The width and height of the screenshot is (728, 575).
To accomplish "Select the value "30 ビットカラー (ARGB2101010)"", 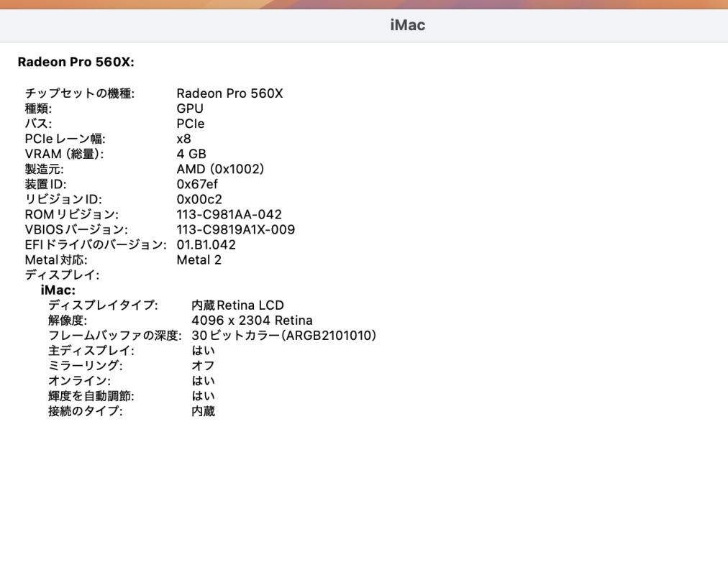I will pos(283,336).
